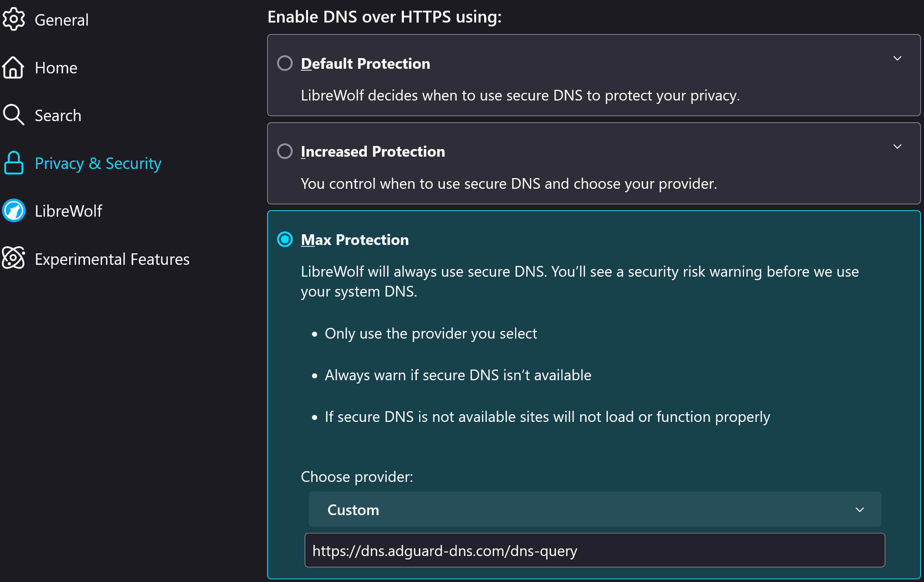Click the General gear icon

13,19
